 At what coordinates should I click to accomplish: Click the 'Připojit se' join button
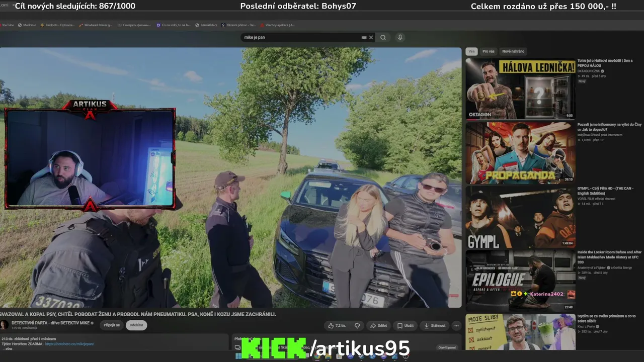[x=112, y=325]
